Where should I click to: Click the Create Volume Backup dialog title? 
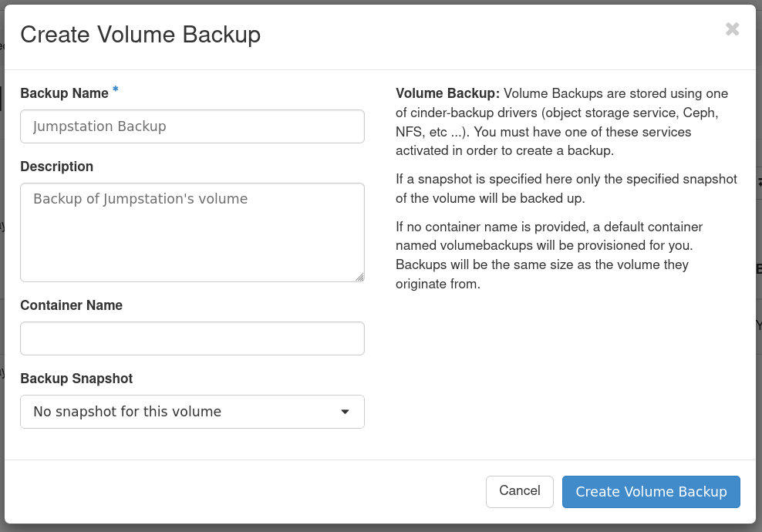click(140, 35)
